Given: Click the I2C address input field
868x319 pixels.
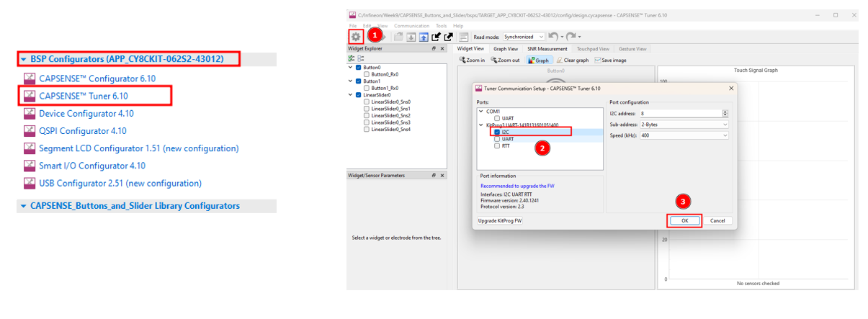Looking at the screenshot, I should point(679,114).
